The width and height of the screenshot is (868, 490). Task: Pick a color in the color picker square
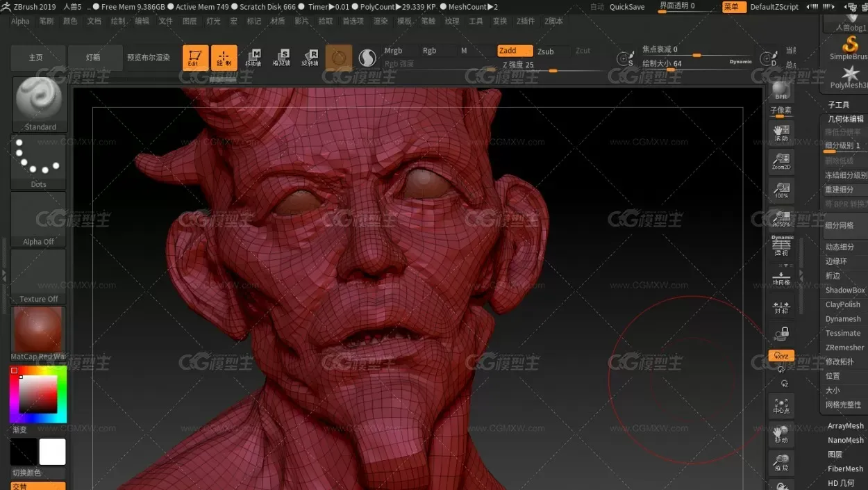click(x=38, y=394)
